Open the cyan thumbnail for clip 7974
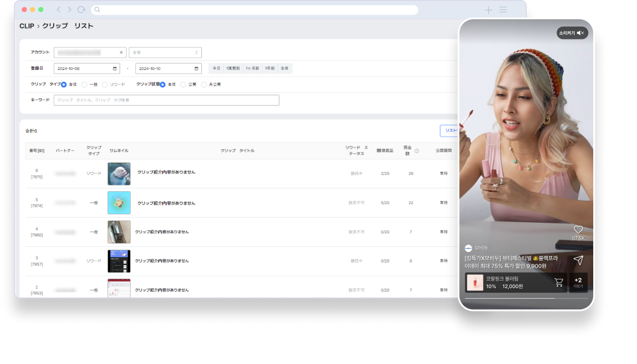The height and width of the screenshot is (364, 637). (119, 203)
